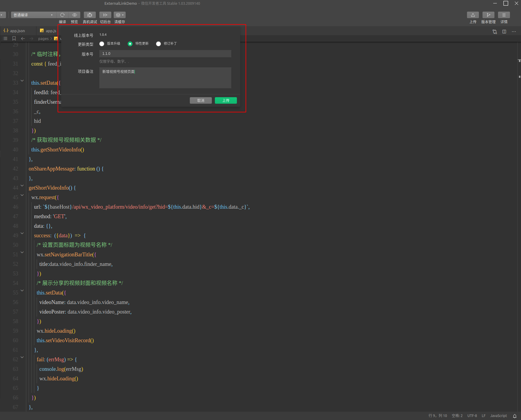Click the version number field 1.1.0
The image size is (521, 420).
(x=165, y=54)
